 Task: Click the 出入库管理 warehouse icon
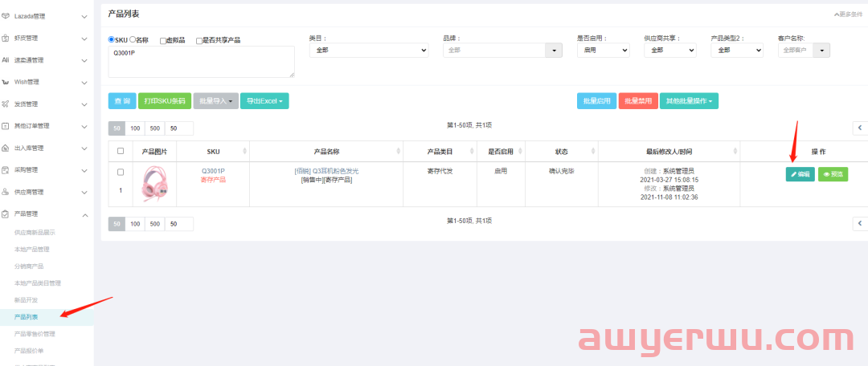6,148
